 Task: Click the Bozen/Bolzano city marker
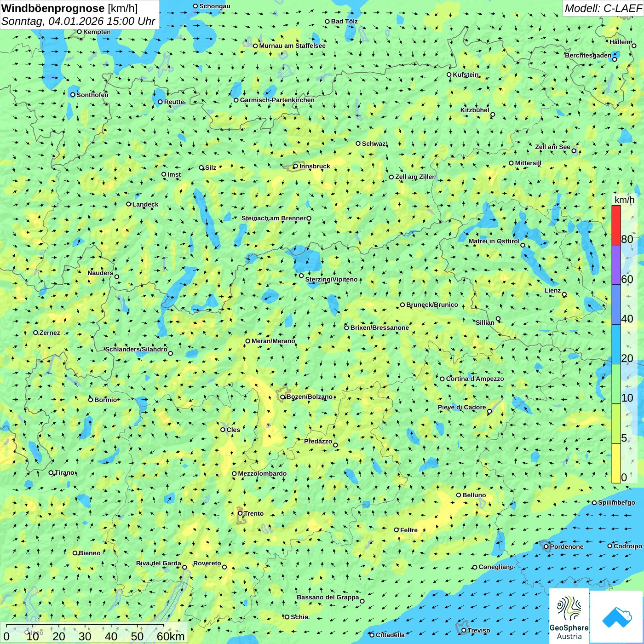coord(283,397)
